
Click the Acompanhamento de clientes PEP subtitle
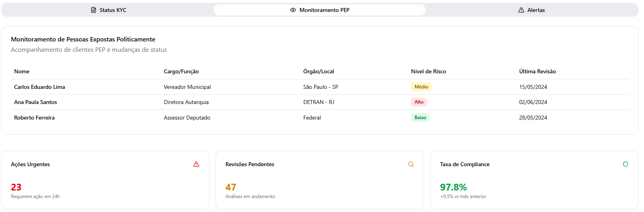(x=89, y=50)
